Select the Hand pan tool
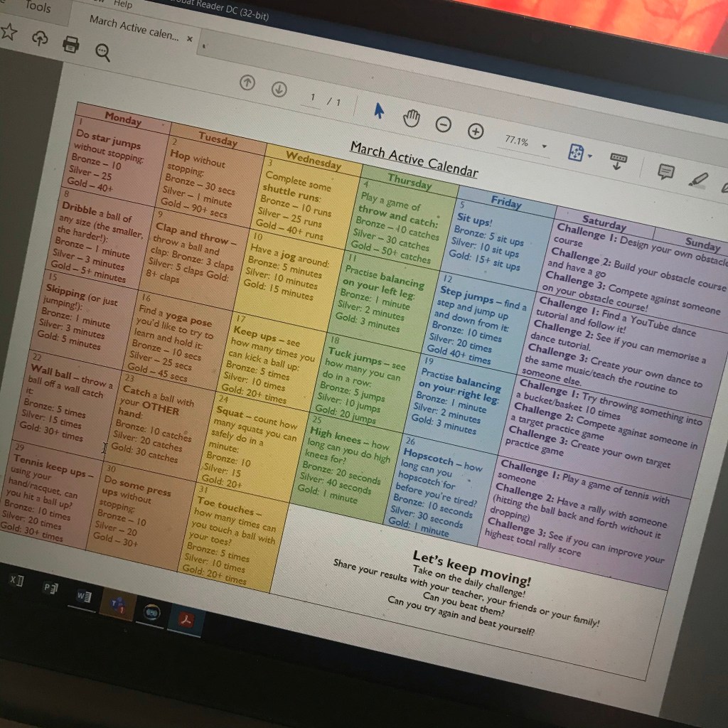 pos(412,118)
